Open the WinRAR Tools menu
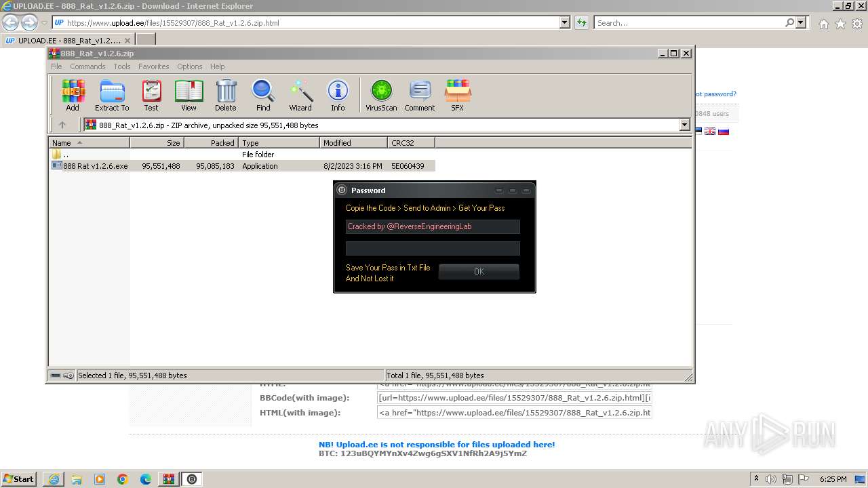Image resolution: width=868 pixels, height=488 pixels. click(x=122, y=66)
